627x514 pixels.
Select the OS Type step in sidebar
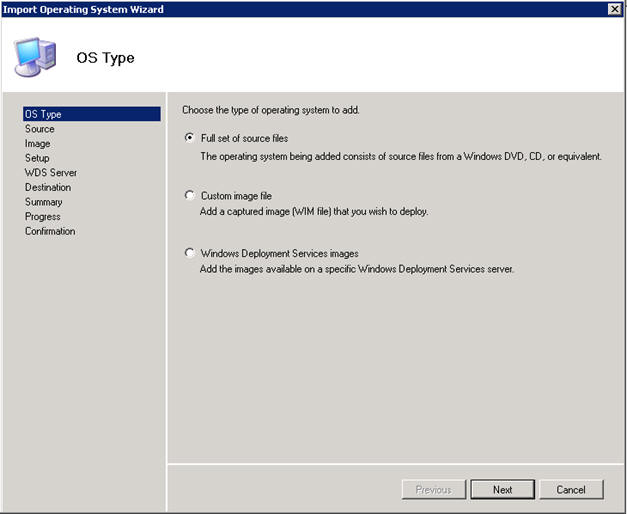(92, 114)
